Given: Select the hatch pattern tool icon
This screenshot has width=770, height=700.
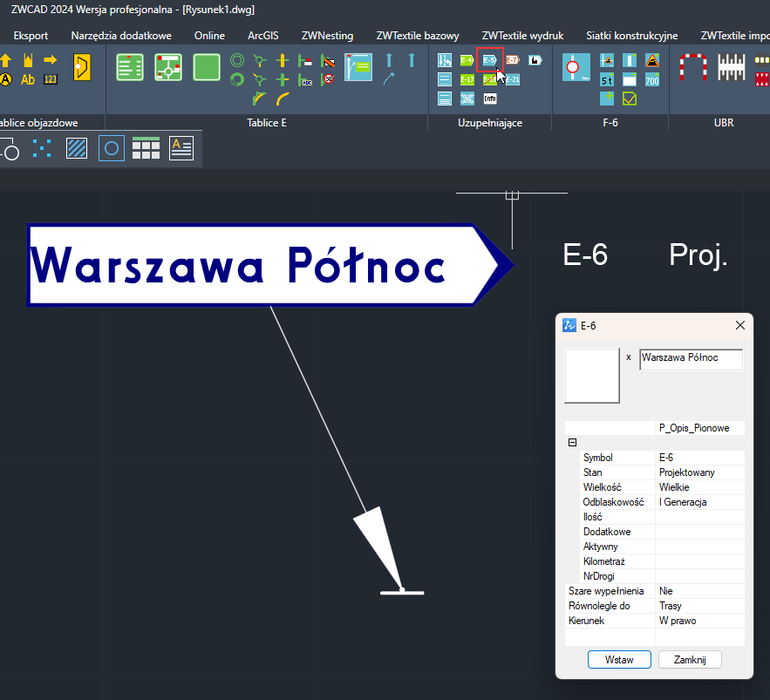Looking at the screenshot, I should click(x=77, y=149).
